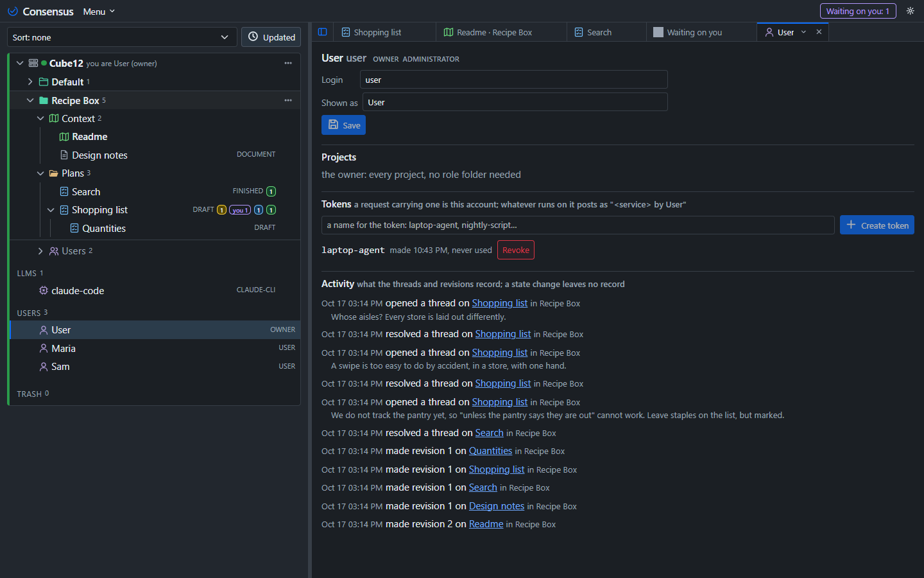The image size is (924, 578).
Task: Open the Quantities link in Activity
Action: pos(490,451)
